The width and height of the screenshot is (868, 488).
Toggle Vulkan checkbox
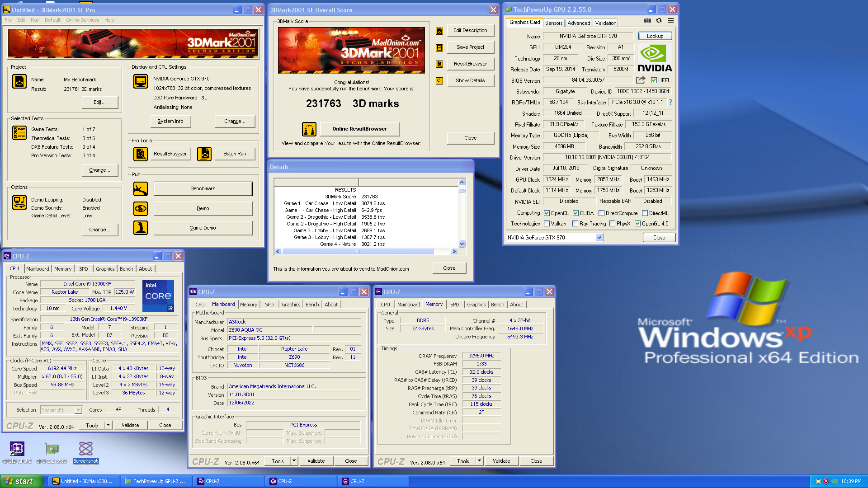tap(547, 224)
